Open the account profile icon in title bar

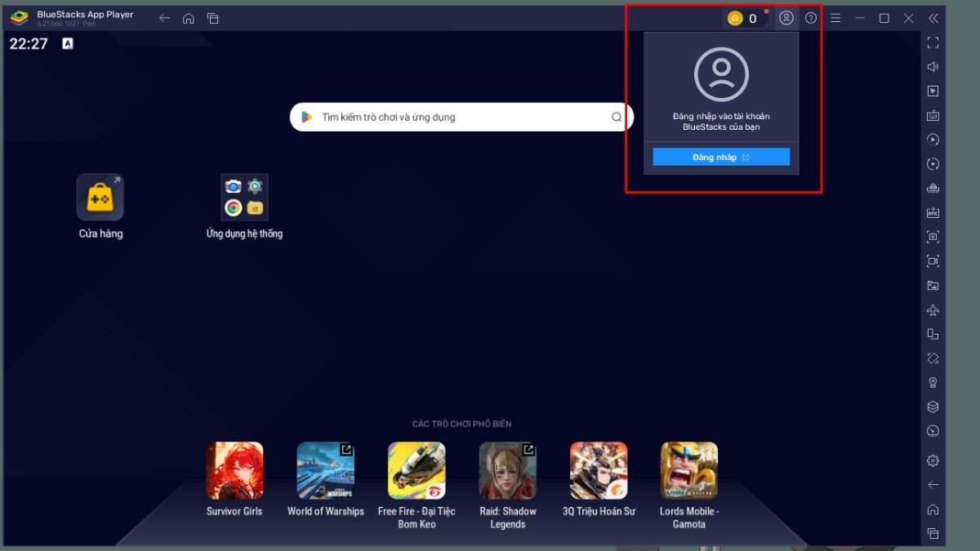[x=786, y=18]
